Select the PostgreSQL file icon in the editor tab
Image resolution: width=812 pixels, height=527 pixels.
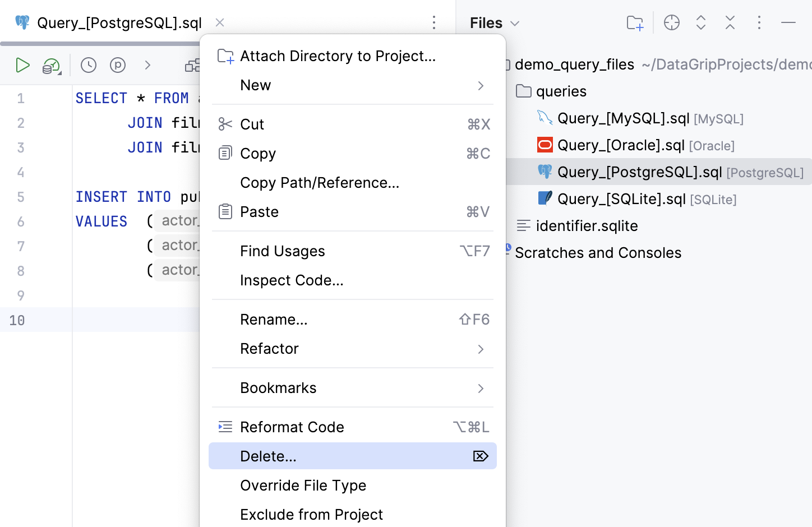22,22
